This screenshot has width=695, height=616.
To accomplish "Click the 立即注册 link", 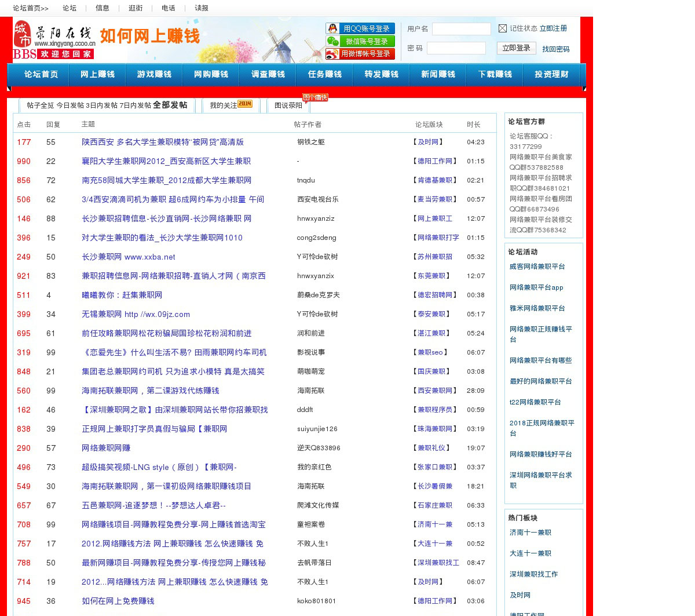I will 553,28.
